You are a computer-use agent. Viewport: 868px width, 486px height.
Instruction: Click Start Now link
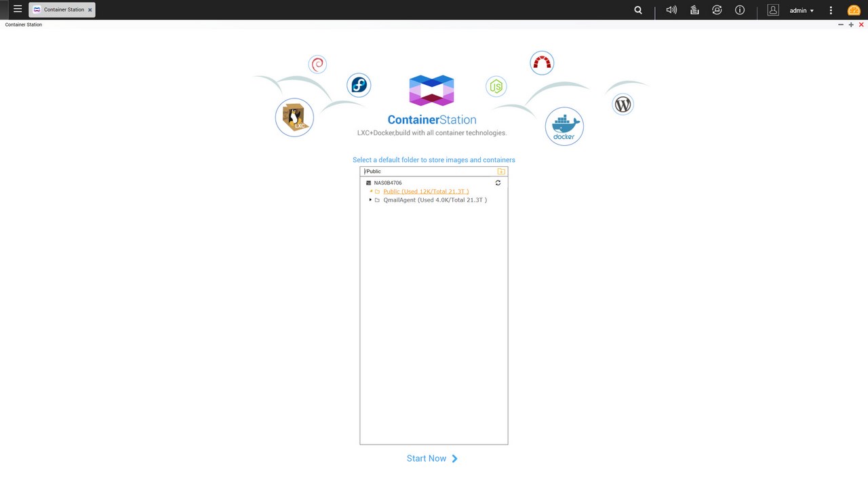(x=433, y=459)
